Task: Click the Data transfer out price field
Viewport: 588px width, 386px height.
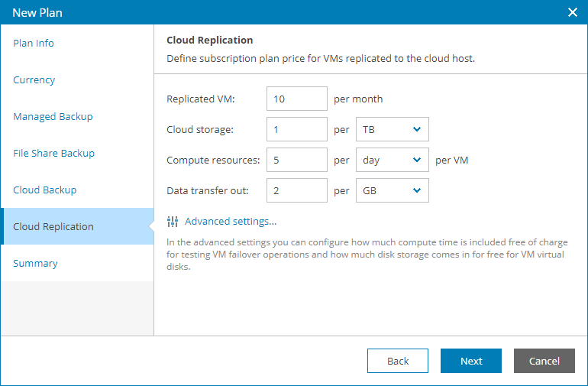Action: pyautogui.click(x=297, y=190)
